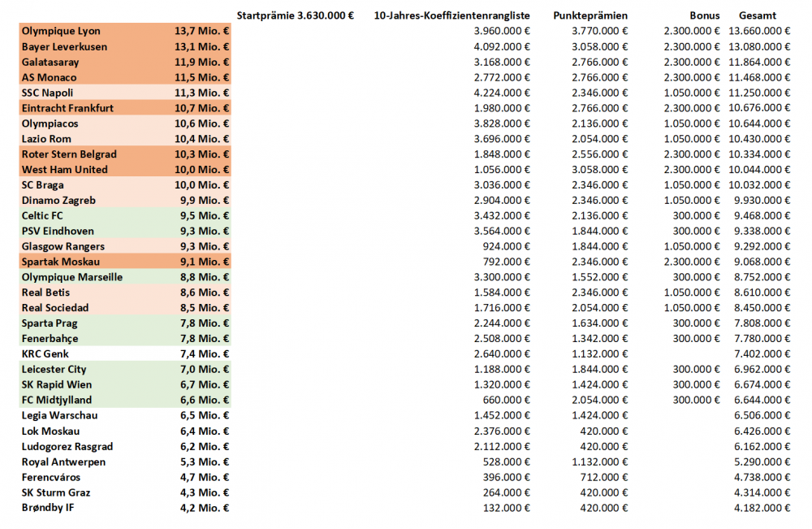Screen dimensions: 812x529
Task: Click the Real Sociedad team name
Action: coord(55,308)
